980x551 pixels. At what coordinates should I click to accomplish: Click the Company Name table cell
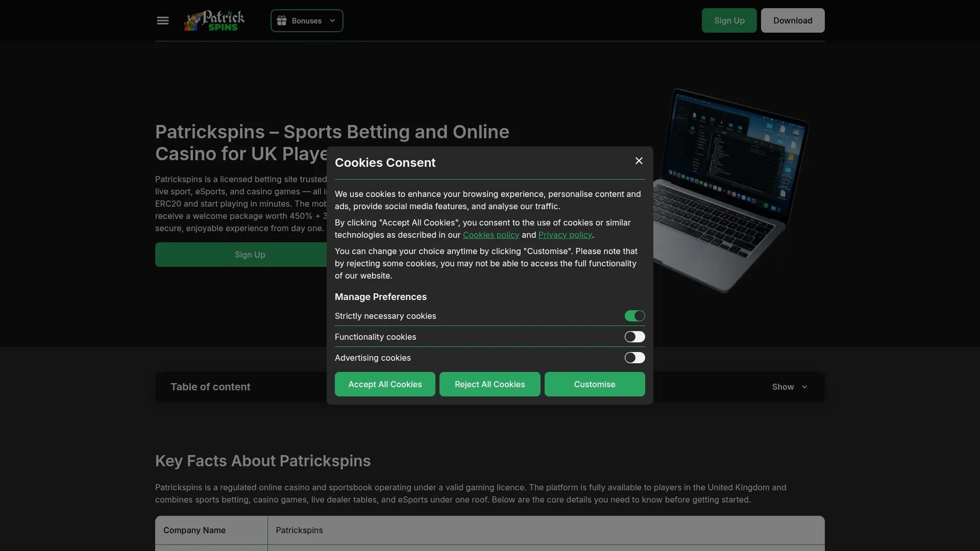point(211,530)
